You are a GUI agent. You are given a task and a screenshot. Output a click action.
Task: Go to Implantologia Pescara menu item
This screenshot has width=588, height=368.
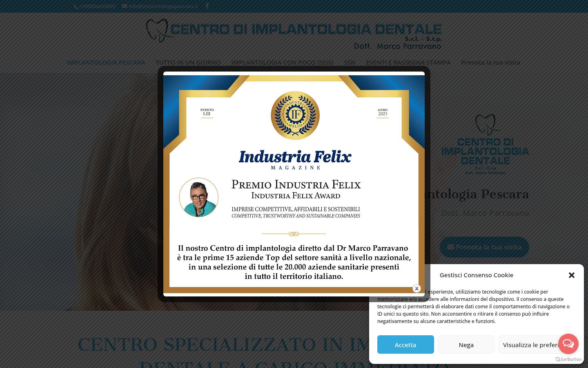coord(106,63)
